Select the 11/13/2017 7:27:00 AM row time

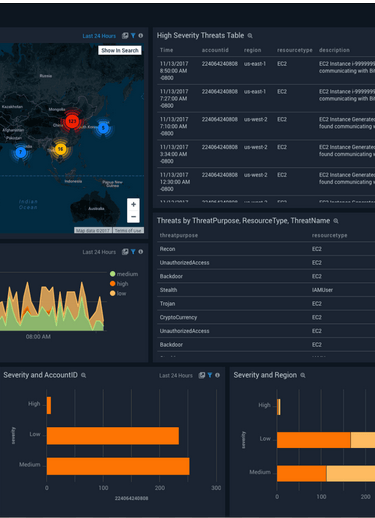tap(174, 98)
